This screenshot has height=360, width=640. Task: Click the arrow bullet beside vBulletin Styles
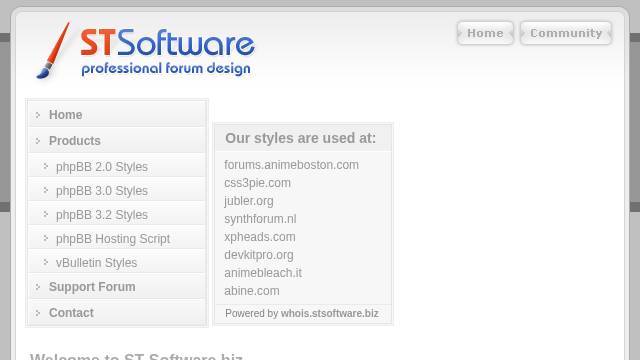coord(46,262)
